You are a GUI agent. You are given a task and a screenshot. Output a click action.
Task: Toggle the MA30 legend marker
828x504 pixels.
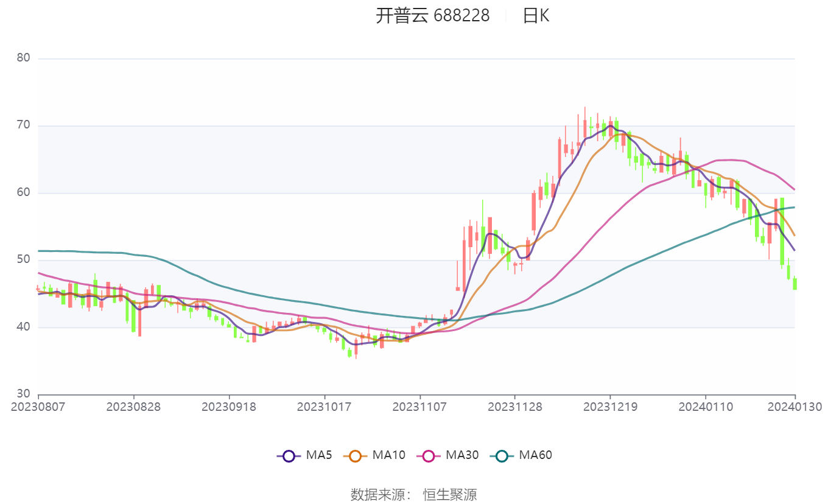(429, 455)
